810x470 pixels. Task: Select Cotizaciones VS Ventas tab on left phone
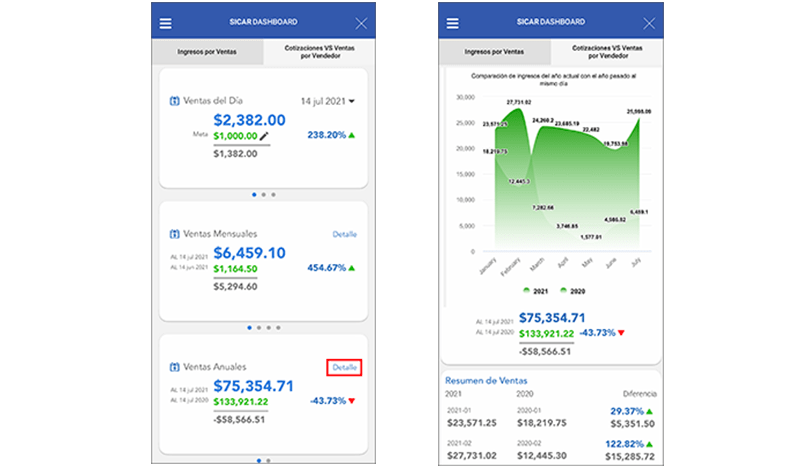click(x=319, y=52)
